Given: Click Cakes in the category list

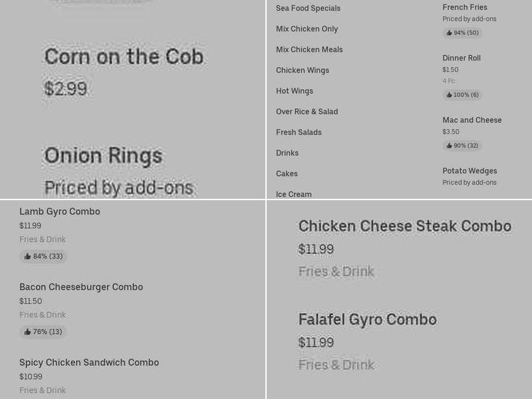Looking at the screenshot, I should point(287,174).
